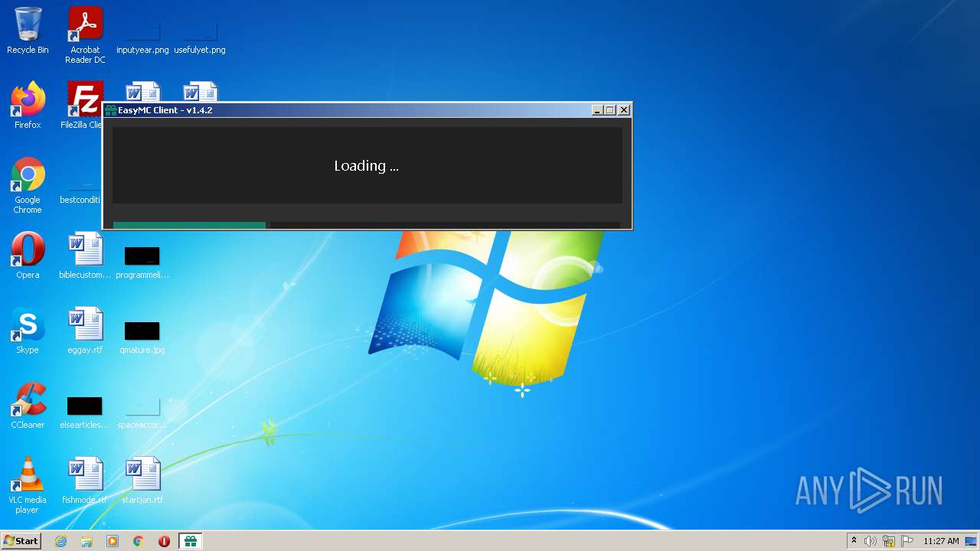This screenshot has width=980, height=551.
Task: Open the Opera desktop shortcut
Action: pyautogui.click(x=28, y=256)
